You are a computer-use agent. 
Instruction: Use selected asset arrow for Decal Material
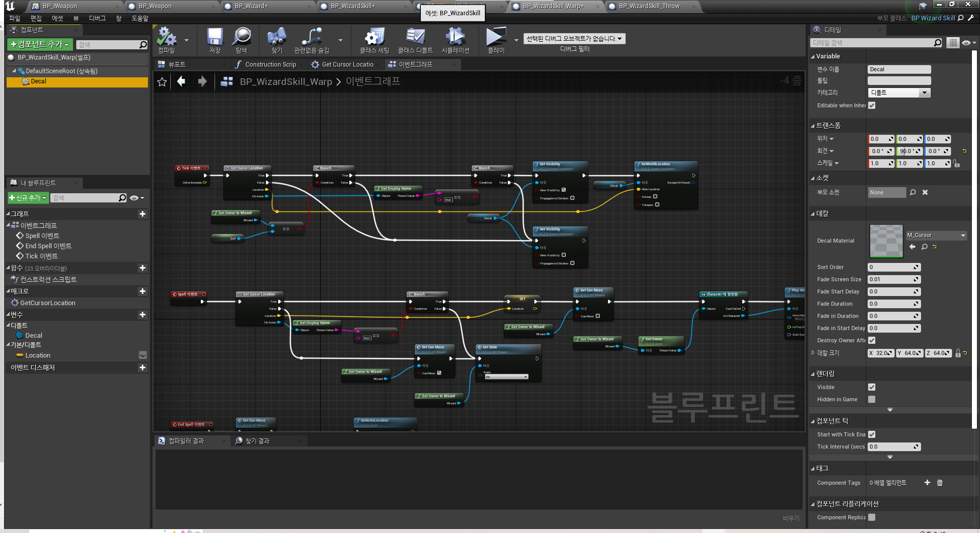[912, 247]
